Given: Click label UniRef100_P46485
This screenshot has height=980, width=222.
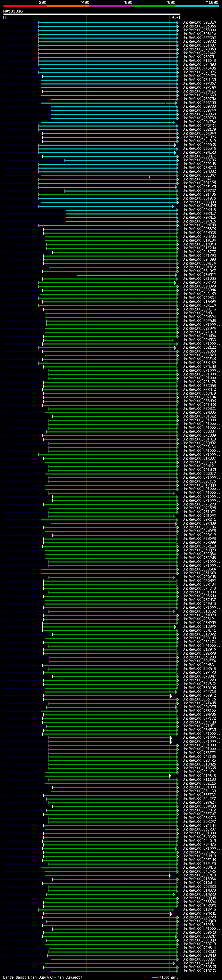Looking at the screenshot, I should pos(199,68).
